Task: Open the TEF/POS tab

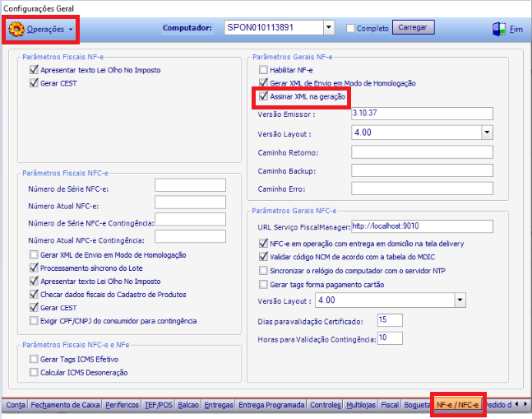Action: (x=159, y=405)
